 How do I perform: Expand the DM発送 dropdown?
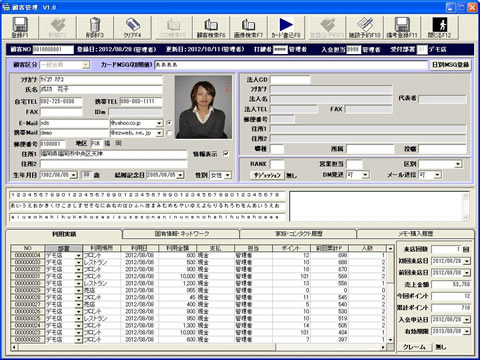tap(365, 175)
